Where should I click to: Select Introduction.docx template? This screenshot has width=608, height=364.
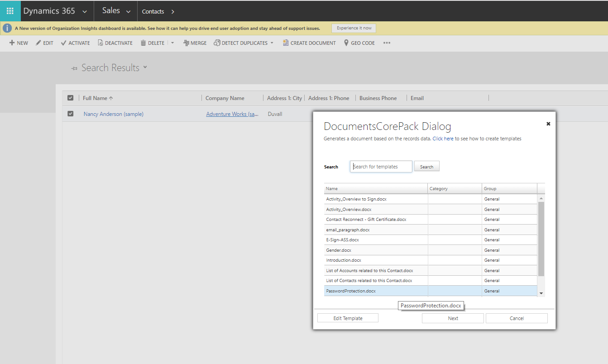tap(431, 260)
